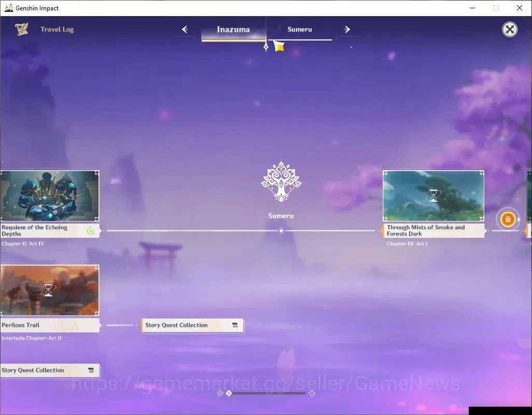Click the zoom-in diamond right of slider
Screen dimensions: 532x415
pyautogui.click(x=312, y=393)
